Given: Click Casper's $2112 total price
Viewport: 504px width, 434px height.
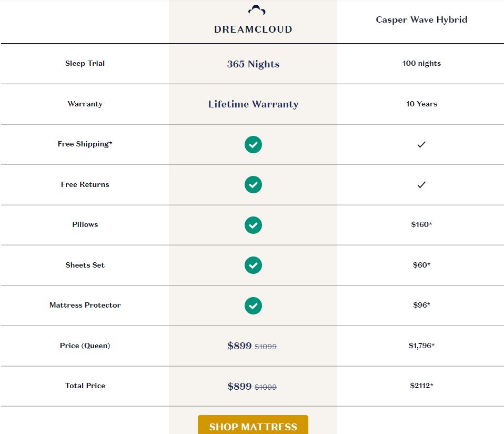Looking at the screenshot, I should point(421,386).
